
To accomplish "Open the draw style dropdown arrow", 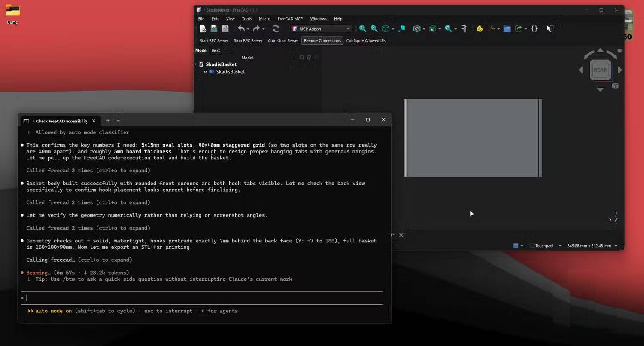I will click(424, 29).
